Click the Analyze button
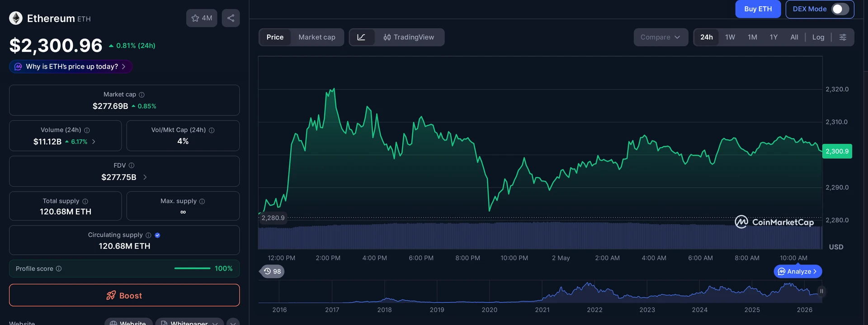 point(798,271)
